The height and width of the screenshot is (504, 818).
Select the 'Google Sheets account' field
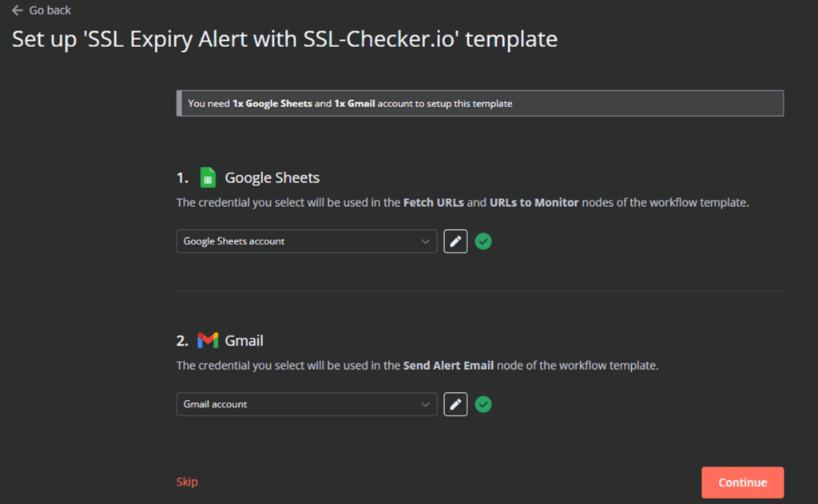point(306,241)
